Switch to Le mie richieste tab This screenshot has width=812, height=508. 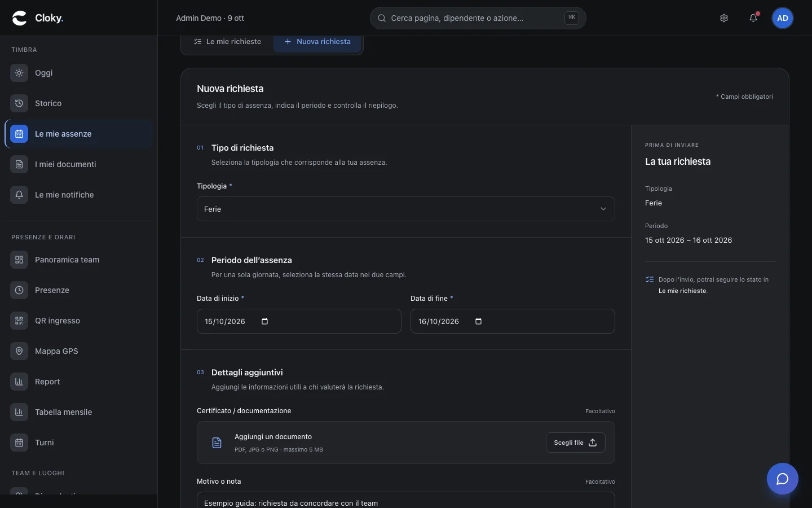pyautogui.click(x=228, y=42)
